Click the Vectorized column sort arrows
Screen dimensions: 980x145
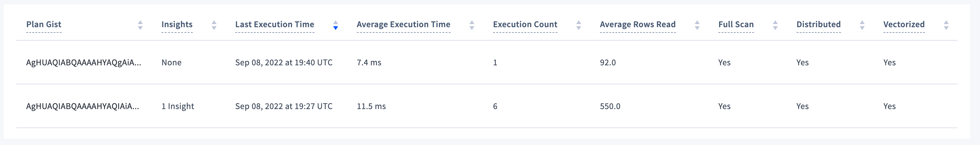[x=946, y=25]
